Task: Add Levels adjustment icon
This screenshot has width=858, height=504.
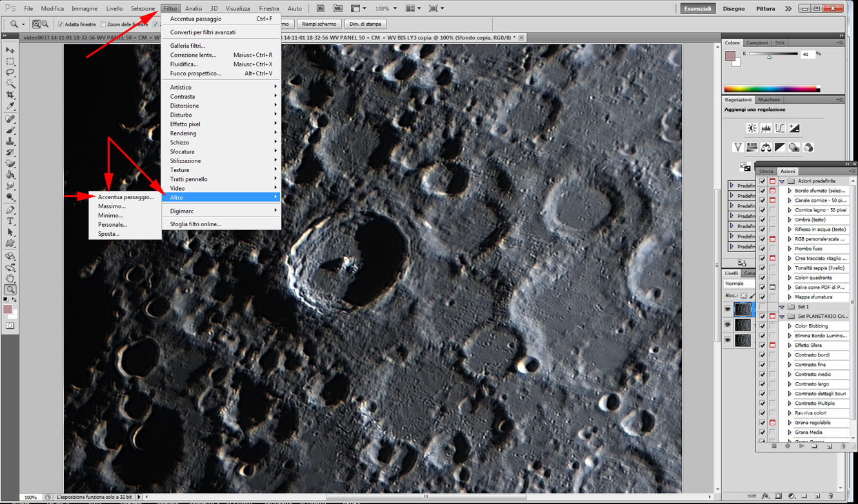Action: tap(766, 128)
